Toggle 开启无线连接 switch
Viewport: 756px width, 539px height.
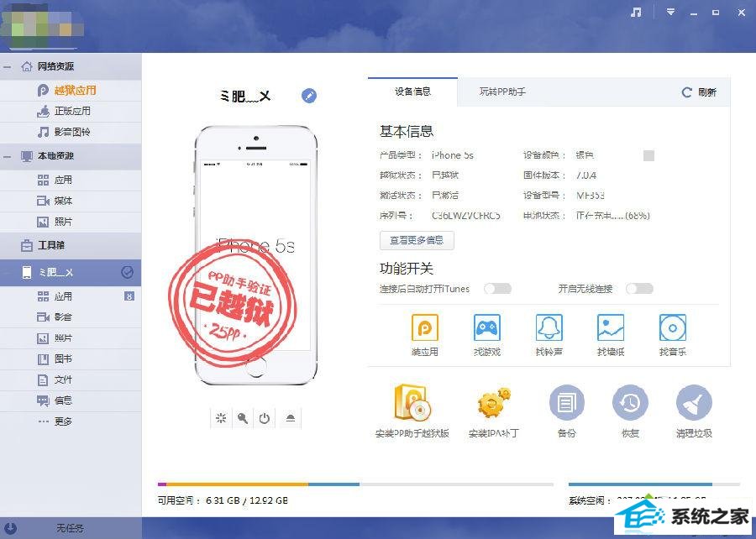pos(639,289)
